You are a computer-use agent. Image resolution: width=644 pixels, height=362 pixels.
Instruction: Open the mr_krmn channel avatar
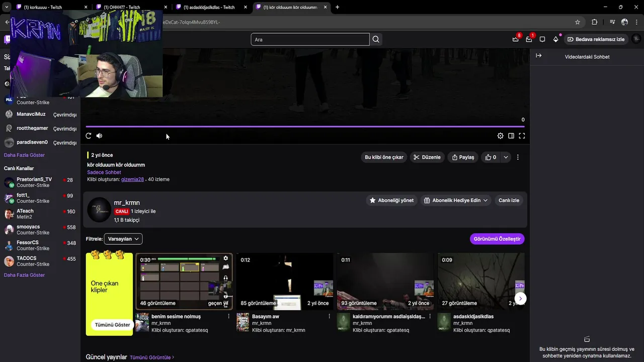[x=99, y=210]
